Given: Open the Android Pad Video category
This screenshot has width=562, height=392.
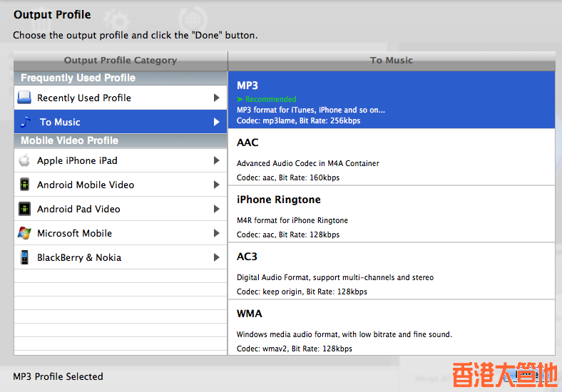Looking at the screenshot, I should pos(121,209).
